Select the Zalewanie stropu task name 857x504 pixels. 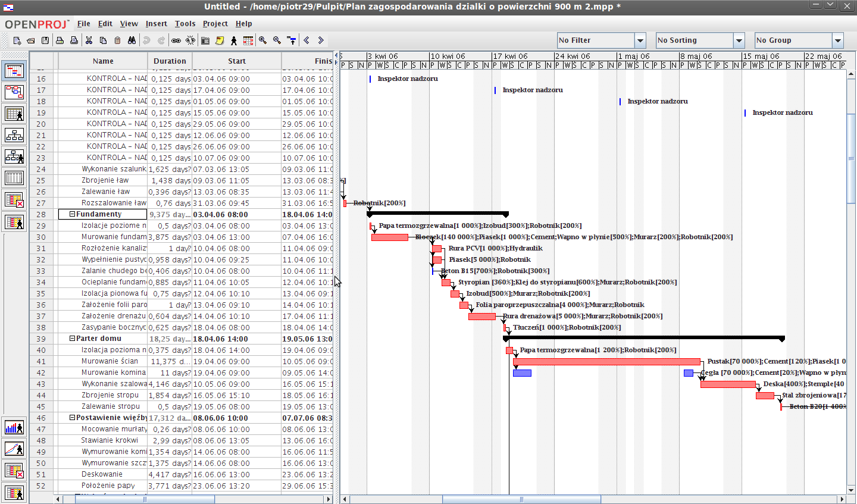(x=111, y=406)
